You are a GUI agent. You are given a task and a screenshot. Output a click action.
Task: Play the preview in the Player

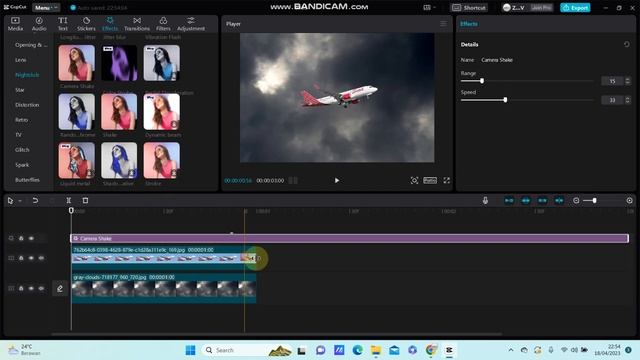click(337, 180)
